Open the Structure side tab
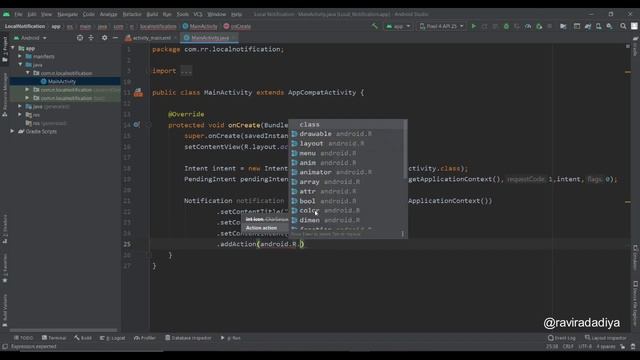The width and height of the screenshot is (640, 360). click(x=4, y=229)
